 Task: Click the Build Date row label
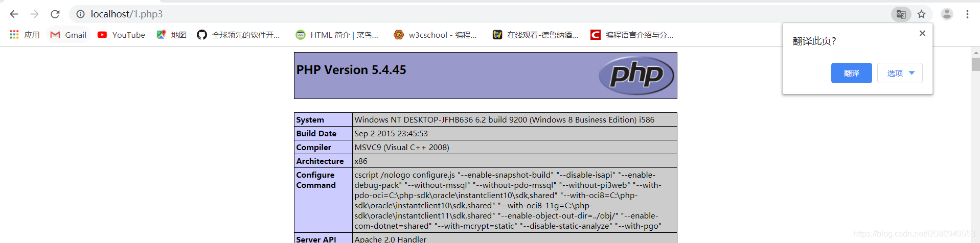[x=316, y=133]
